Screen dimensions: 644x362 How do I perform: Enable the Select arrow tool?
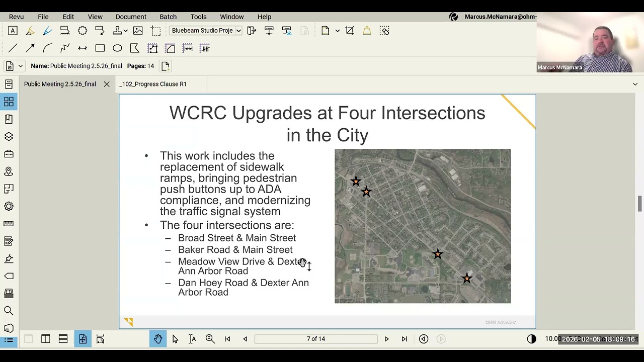point(175,339)
